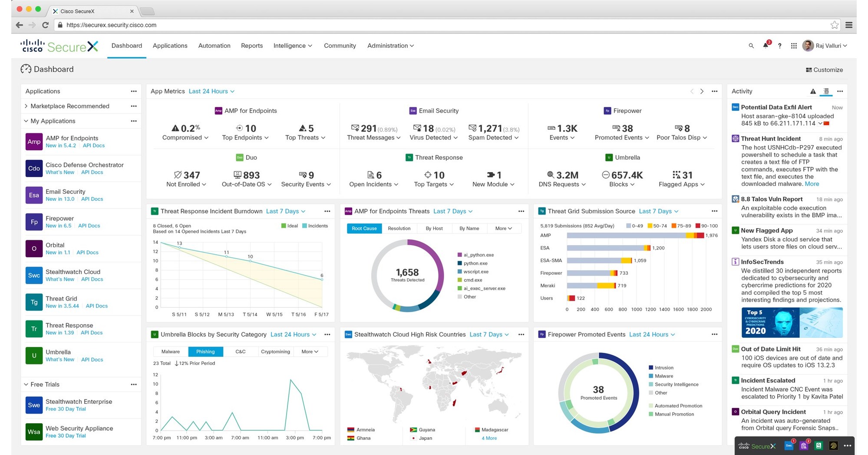
Task: Open the notifications bell
Action: click(765, 46)
